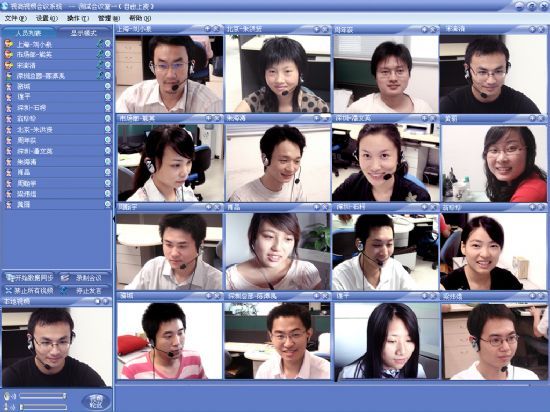Toggle 录制会议 meeting recording

[85, 278]
